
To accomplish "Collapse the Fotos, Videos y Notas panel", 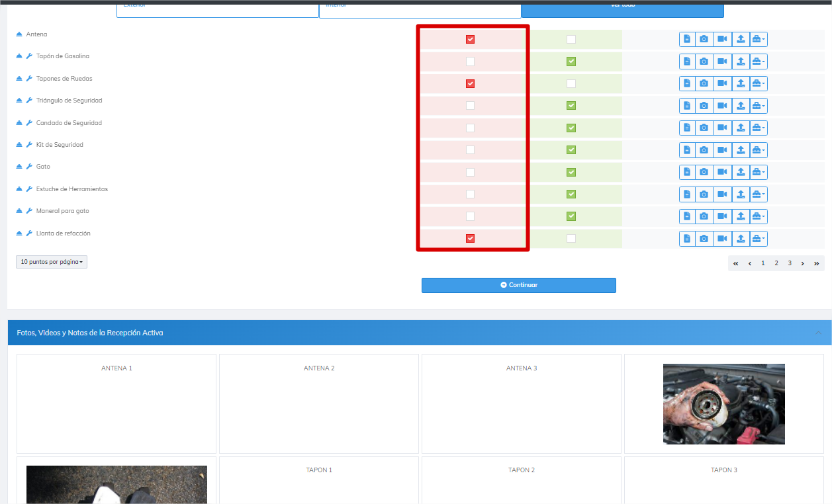I will [819, 333].
